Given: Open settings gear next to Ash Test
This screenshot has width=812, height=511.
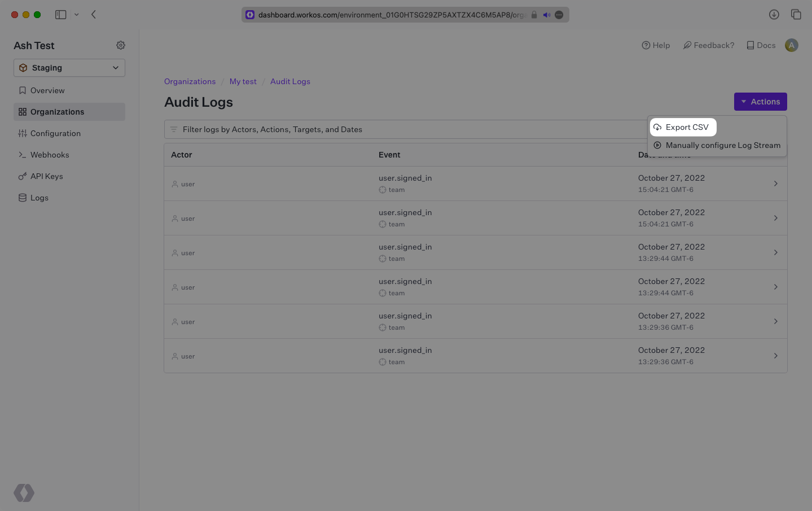Looking at the screenshot, I should tap(121, 45).
